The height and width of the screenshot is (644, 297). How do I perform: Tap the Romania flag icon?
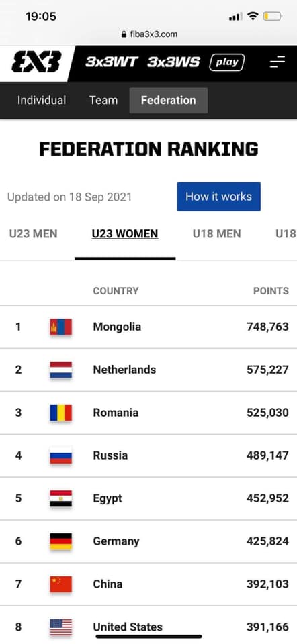tap(61, 413)
